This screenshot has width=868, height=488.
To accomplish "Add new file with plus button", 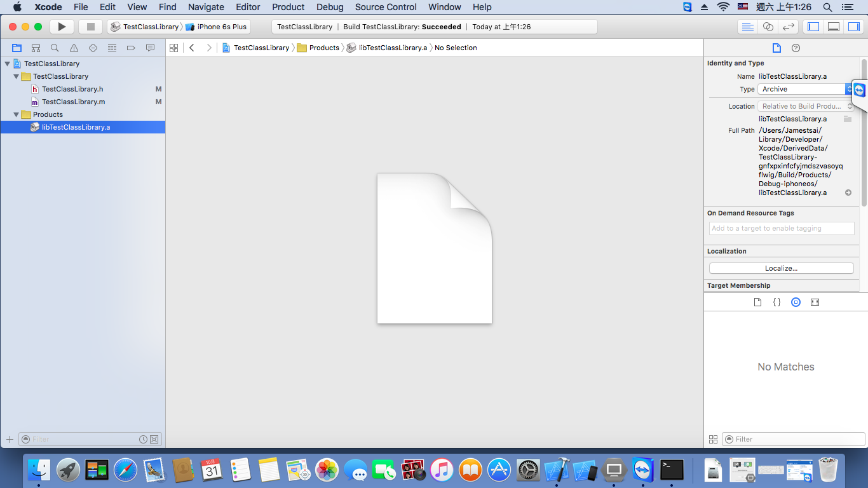I will [10, 439].
